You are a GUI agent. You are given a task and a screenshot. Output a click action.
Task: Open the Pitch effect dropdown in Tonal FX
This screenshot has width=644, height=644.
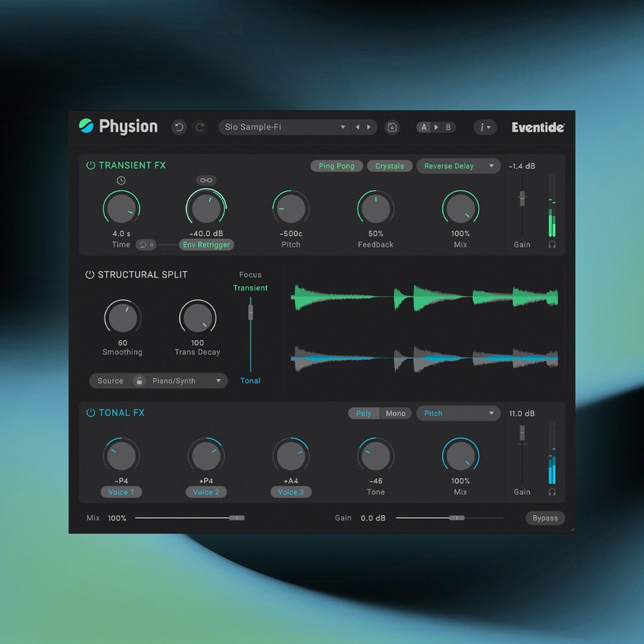pyautogui.click(x=458, y=413)
